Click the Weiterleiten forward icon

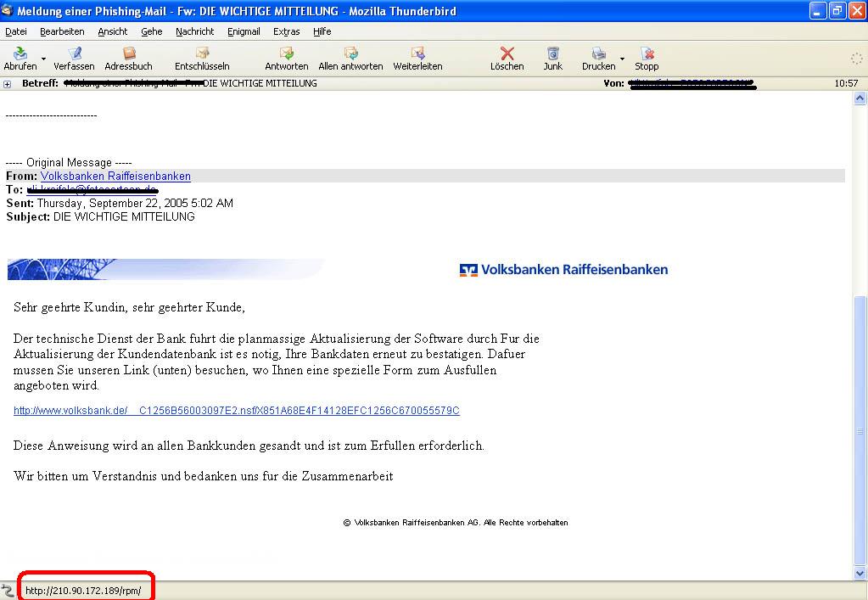point(418,53)
